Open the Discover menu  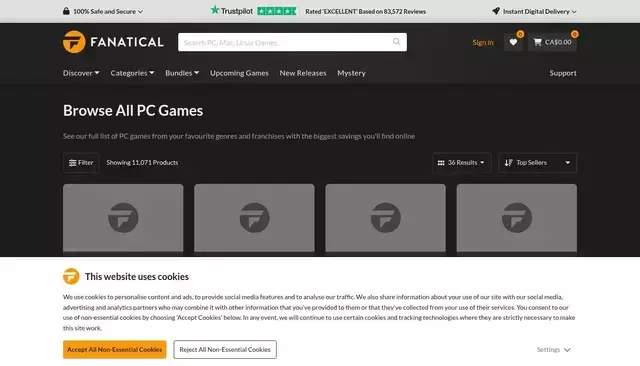point(81,73)
